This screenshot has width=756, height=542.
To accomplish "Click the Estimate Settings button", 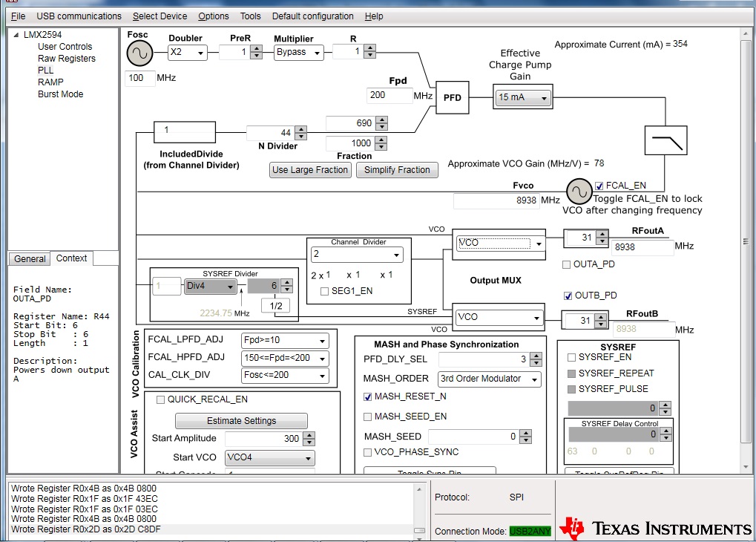I will click(x=241, y=421).
